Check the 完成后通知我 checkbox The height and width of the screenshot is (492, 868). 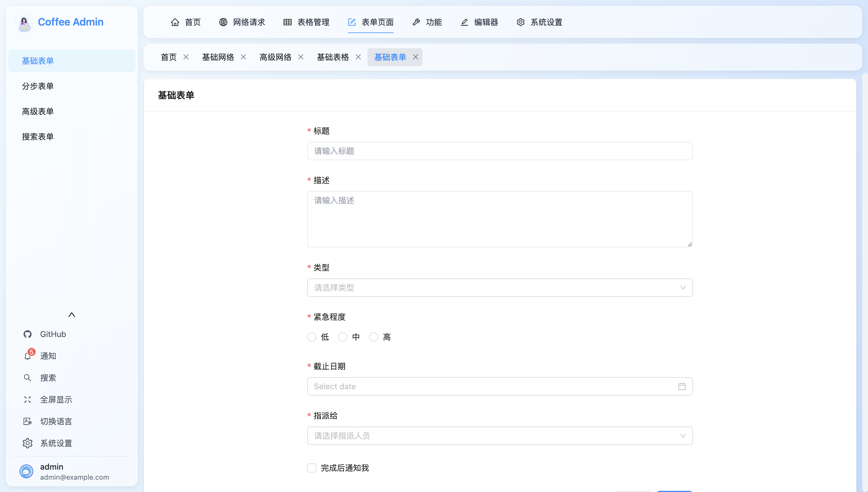coord(311,468)
